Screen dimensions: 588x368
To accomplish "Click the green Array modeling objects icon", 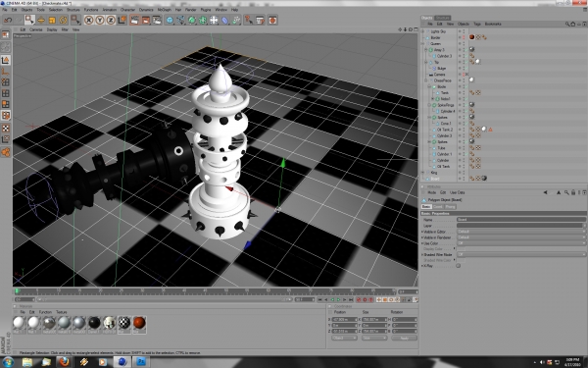I will [x=203, y=20].
